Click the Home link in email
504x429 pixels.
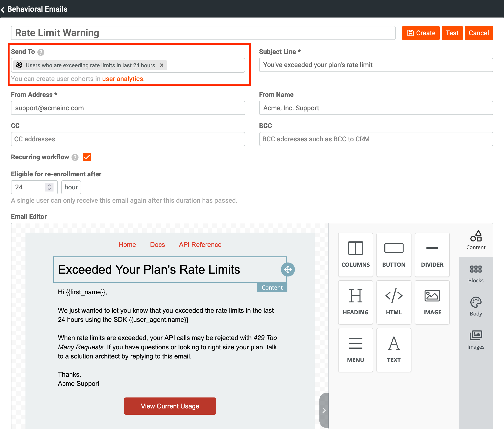(x=127, y=245)
